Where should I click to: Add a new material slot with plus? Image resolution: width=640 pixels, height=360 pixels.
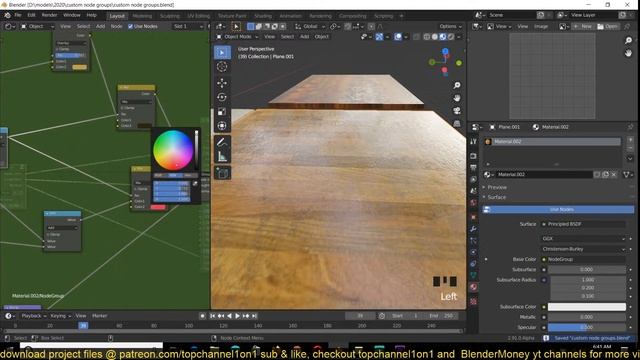pos(630,140)
